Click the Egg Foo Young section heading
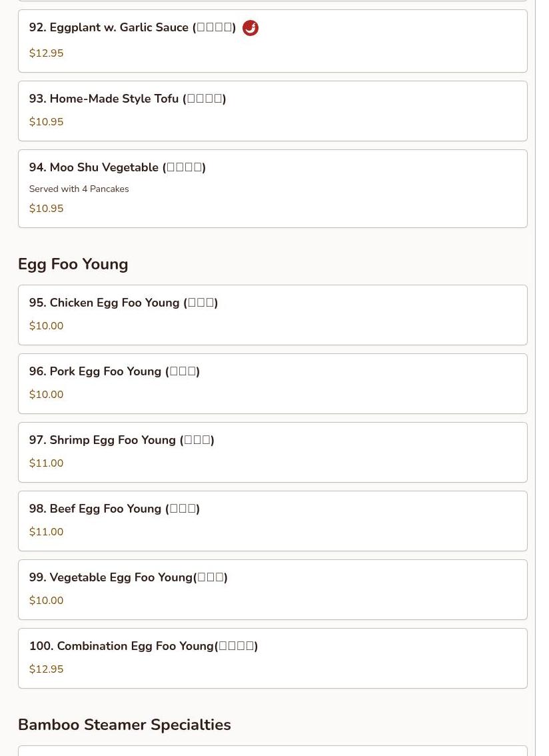 (73, 264)
